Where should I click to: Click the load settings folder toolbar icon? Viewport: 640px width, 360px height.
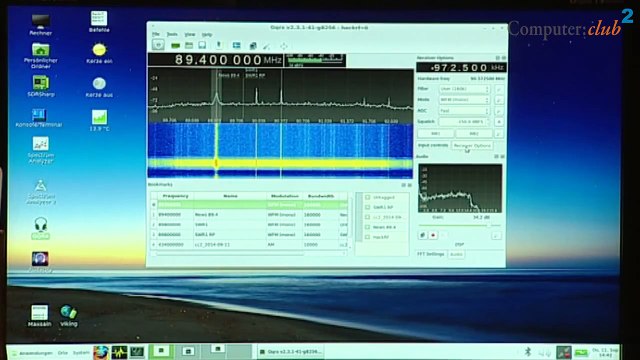click(x=189, y=45)
